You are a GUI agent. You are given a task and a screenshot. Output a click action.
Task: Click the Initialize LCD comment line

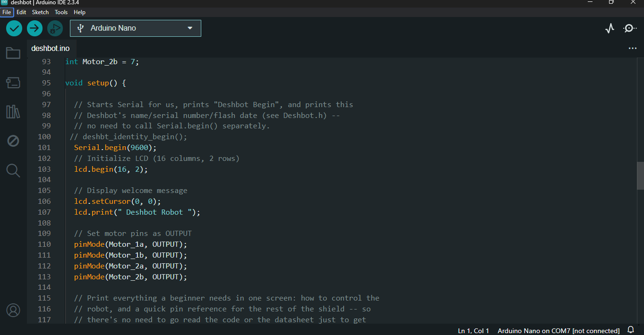tap(157, 159)
